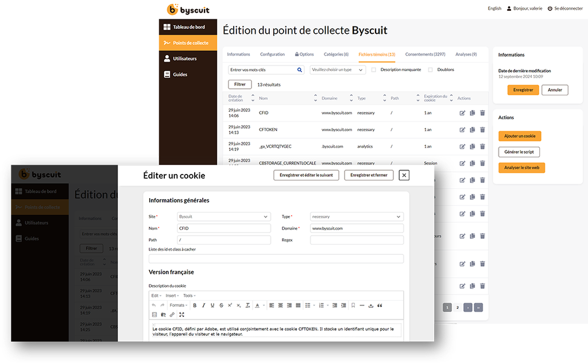
Task: Clear formatting in the description editor
Action: click(x=247, y=305)
